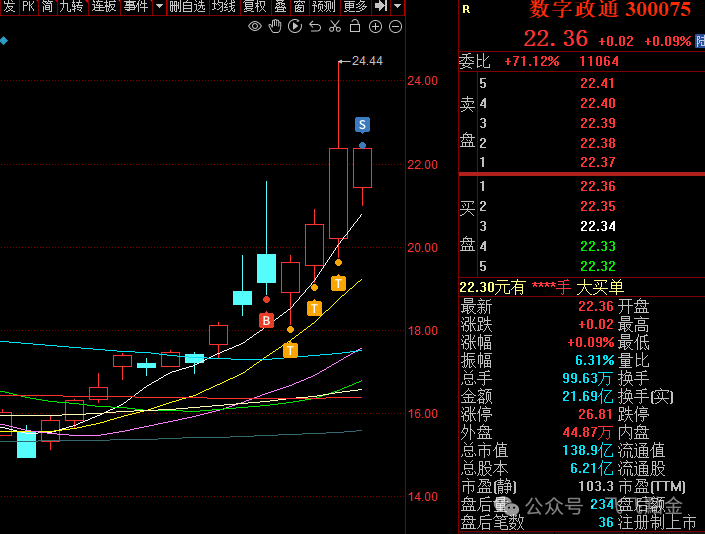Click the cyan diamond marker at chart left
This screenshot has height=534, width=705.
pos(4,41)
